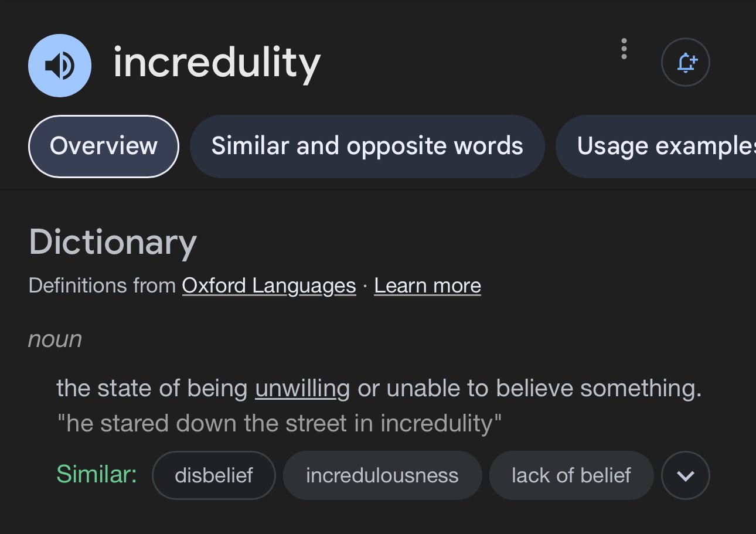756x534 pixels.
Task: Open the three-dot more options menu
Action: tap(624, 49)
